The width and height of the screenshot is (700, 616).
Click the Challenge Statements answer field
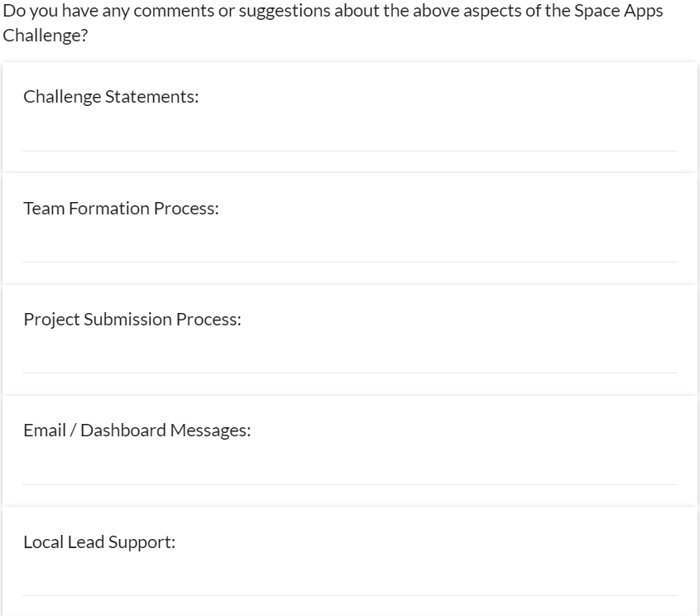coord(349,137)
